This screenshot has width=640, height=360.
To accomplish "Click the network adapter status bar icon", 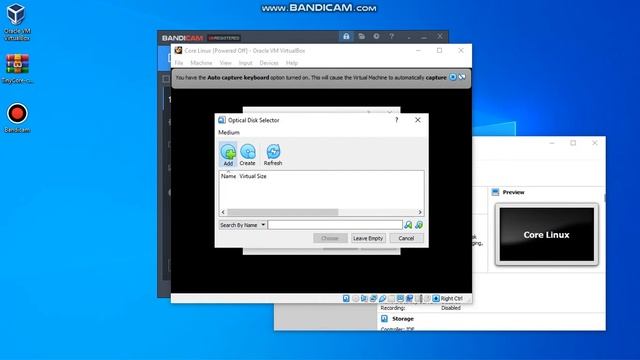I will tap(373, 299).
